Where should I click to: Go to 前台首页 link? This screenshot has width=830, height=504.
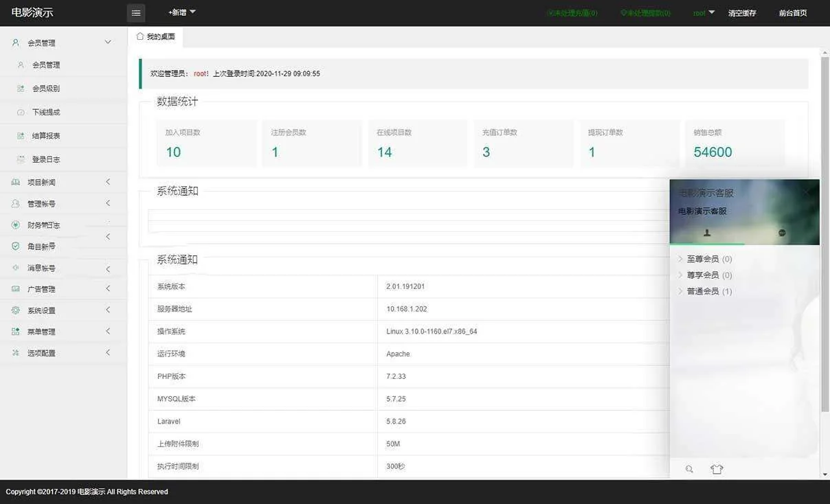[793, 13]
